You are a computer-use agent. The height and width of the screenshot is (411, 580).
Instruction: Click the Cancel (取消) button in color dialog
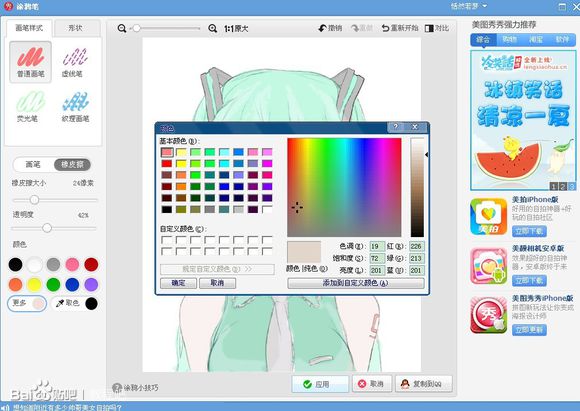point(218,283)
